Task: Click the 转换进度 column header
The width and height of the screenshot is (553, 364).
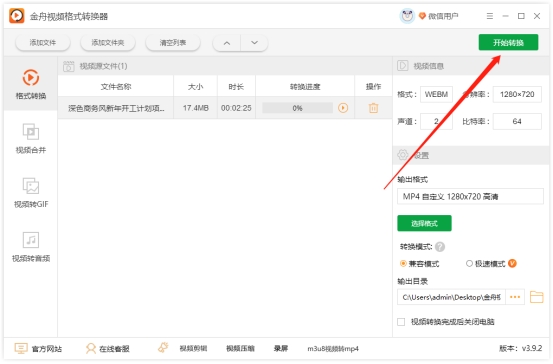Action: click(x=305, y=86)
